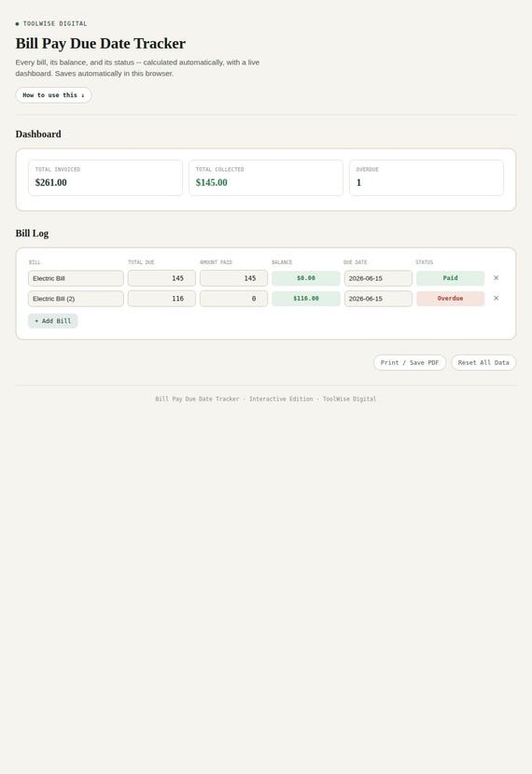Click the STATUS column header
The width and height of the screenshot is (532, 774).
click(424, 262)
